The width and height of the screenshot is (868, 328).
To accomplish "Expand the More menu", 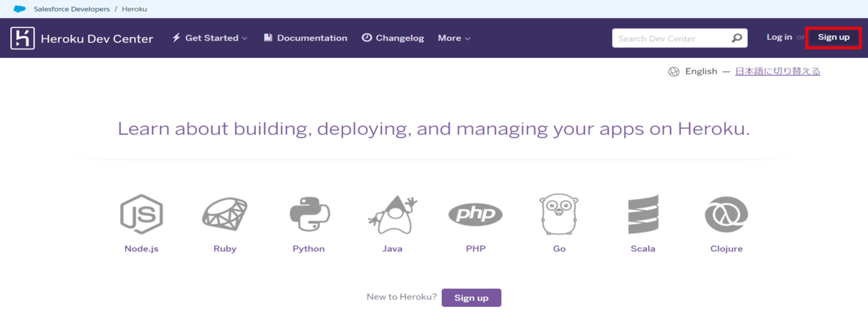I will click(454, 38).
